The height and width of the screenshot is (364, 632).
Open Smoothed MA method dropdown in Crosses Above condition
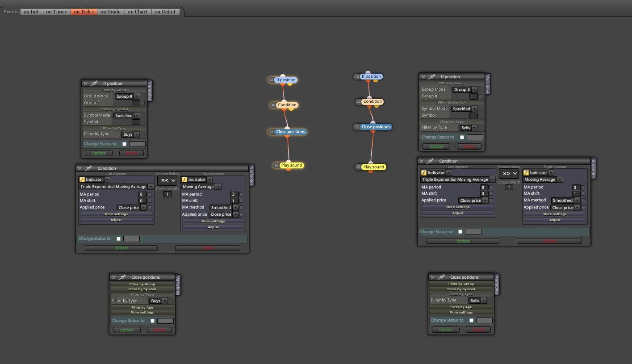pyautogui.click(x=565, y=201)
